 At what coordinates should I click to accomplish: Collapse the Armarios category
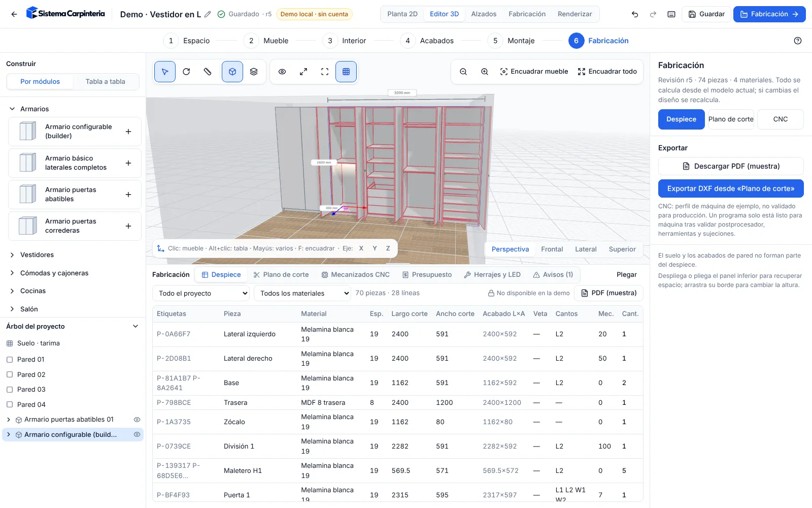12,109
